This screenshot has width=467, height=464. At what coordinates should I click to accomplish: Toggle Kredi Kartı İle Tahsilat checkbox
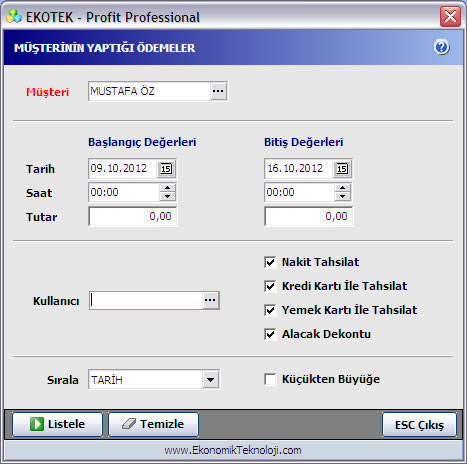pyautogui.click(x=270, y=286)
